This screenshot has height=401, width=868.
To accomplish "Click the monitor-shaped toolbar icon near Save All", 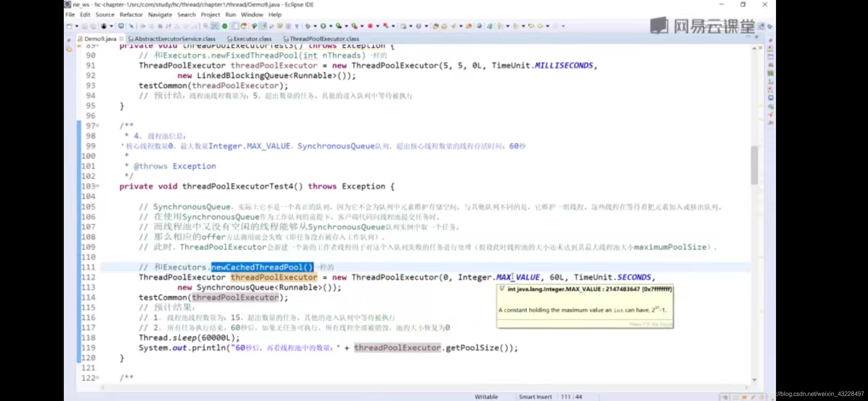I will tap(121, 26).
